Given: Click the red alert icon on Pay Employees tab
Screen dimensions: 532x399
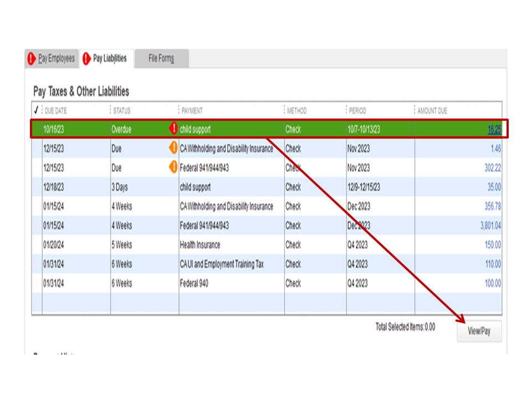Looking at the screenshot, I should pyautogui.click(x=32, y=58).
